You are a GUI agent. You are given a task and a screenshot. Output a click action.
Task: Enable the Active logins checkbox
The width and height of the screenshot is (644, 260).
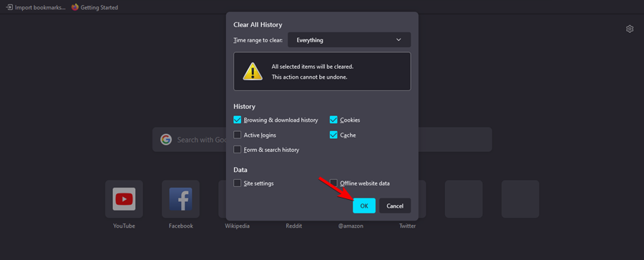pyautogui.click(x=237, y=135)
